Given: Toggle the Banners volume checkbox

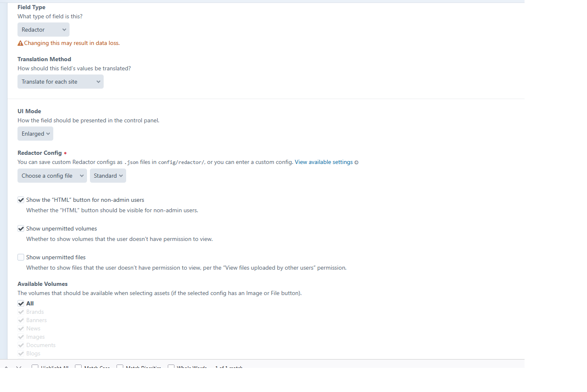Looking at the screenshot, I should (21, 320).
